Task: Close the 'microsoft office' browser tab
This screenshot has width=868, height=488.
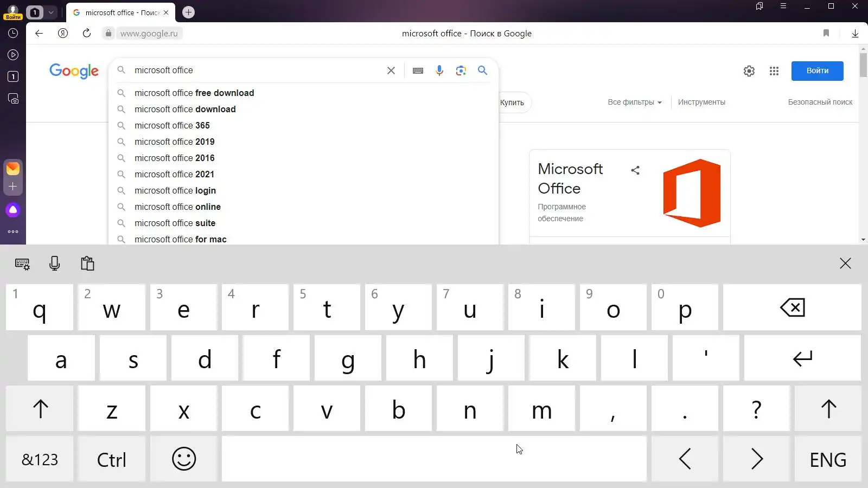Action: coord(166,12)
